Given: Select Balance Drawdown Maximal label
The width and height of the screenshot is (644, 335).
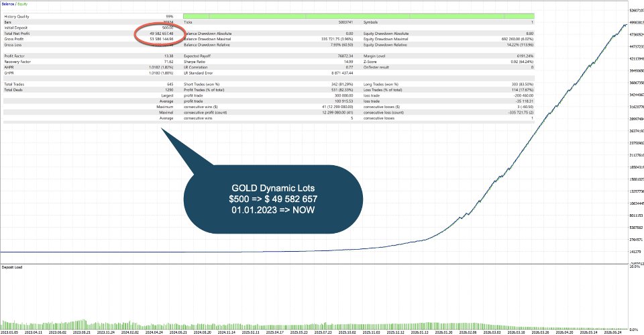Looking at the screenshot, I should [207, 39].
